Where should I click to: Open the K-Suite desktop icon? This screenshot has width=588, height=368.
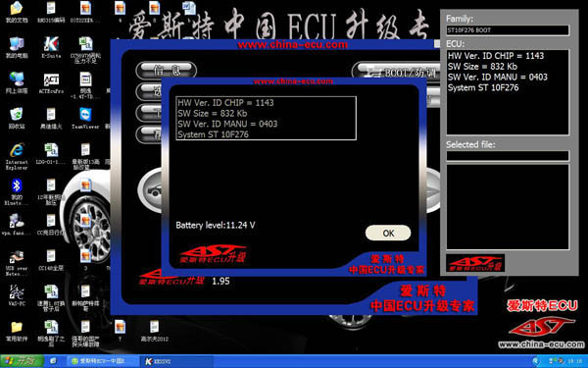point(51,48)
